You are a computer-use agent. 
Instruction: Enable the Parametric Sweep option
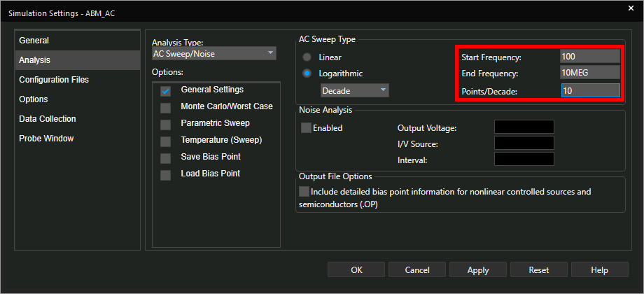[165, 125]
